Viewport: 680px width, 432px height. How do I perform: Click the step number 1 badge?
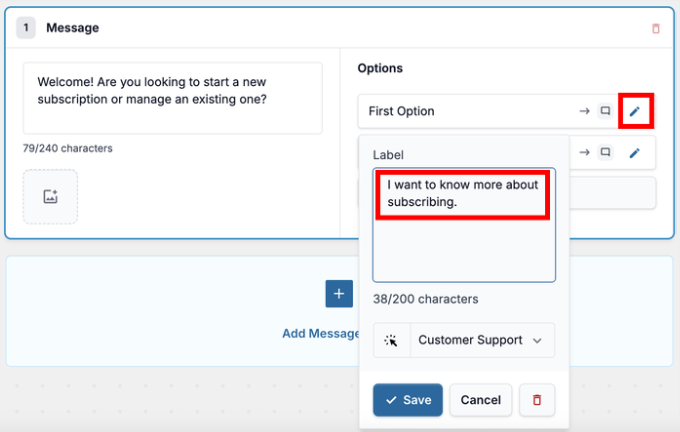click(27, 28)
